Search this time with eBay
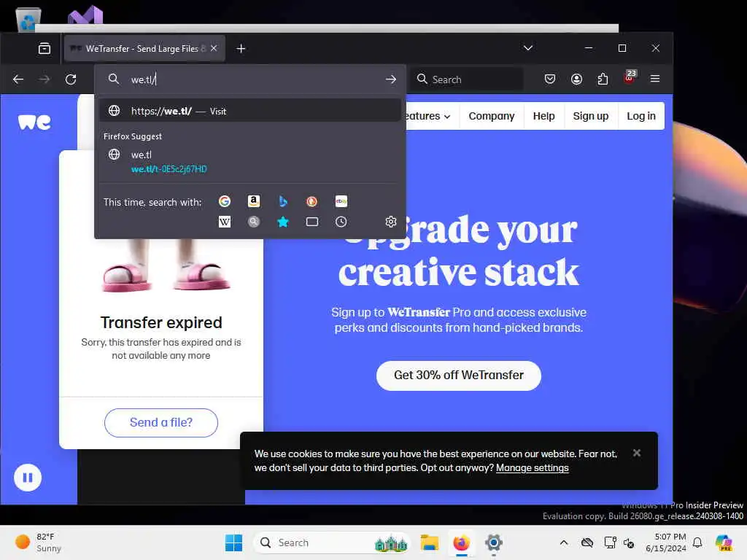Screen dimensions: 747x560 coord(341,201)
